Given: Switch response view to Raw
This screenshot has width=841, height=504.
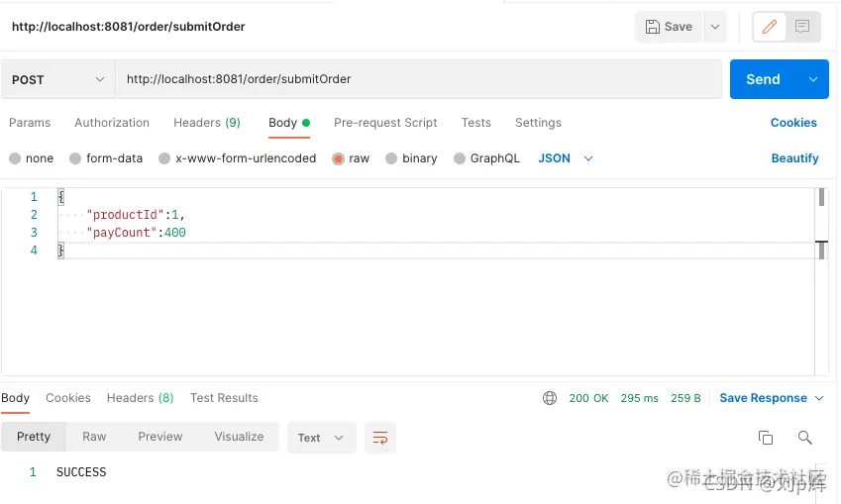Looking at the screenshot, I should pyautogui.click(x=94, y=437).
